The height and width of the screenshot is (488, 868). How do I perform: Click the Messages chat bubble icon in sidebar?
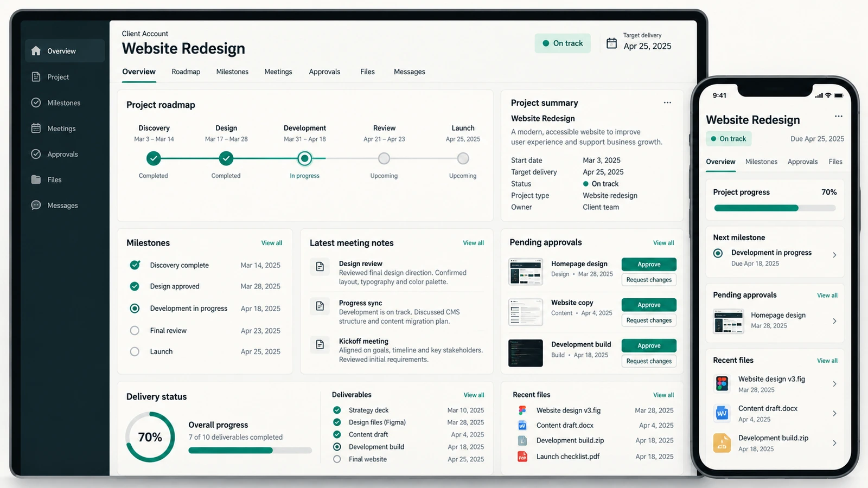pos(36,205)
